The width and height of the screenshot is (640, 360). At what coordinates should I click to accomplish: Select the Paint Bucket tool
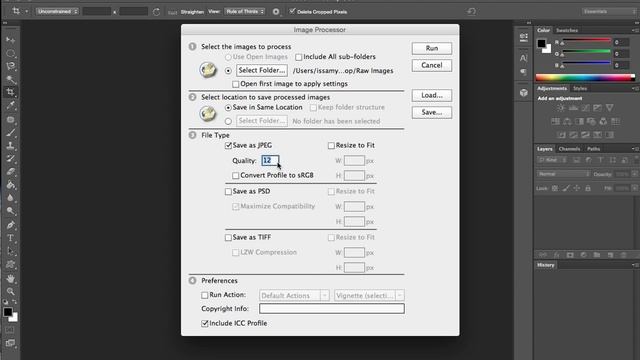coord(11,184)
